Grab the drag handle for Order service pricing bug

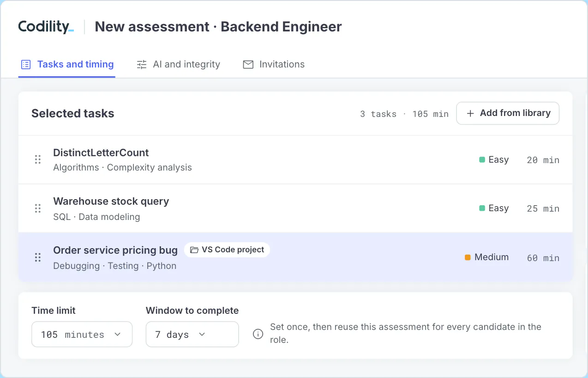38,257
